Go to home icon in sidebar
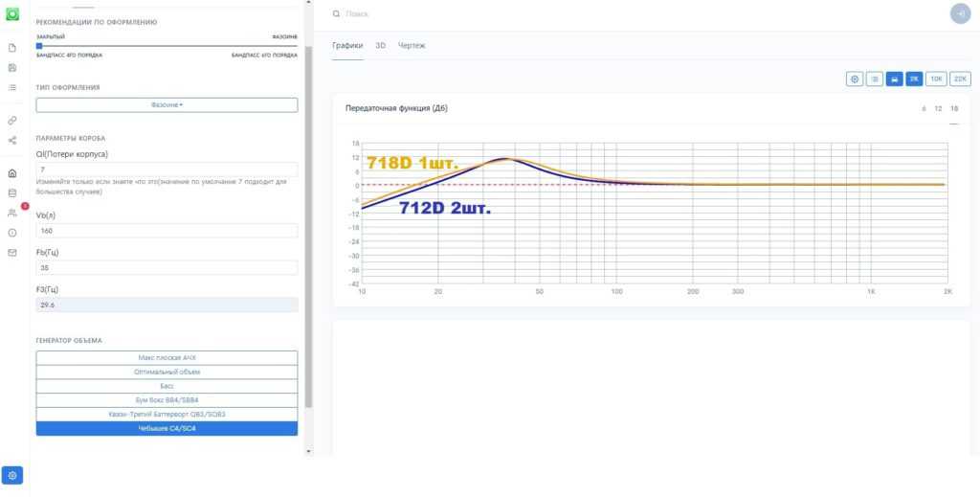980x497 pixels. 12,173
